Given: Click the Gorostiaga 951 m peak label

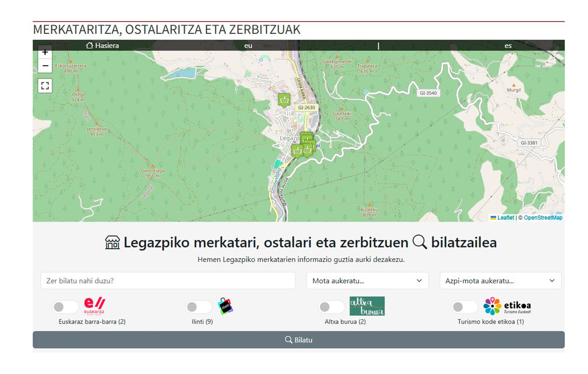Looking at the screenshot, I should pyautogui.click(x=152, y=173).
